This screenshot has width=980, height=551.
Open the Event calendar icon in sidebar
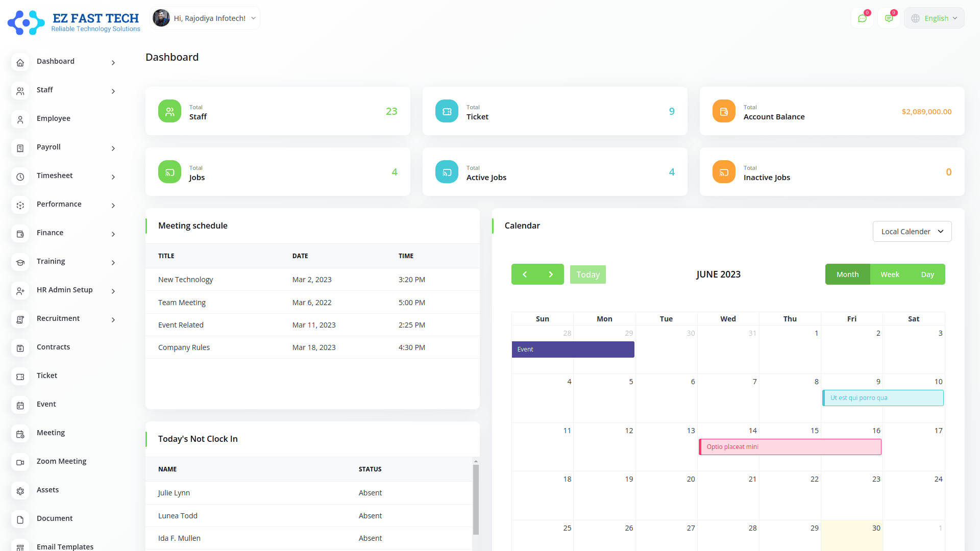tap(20, 405)
